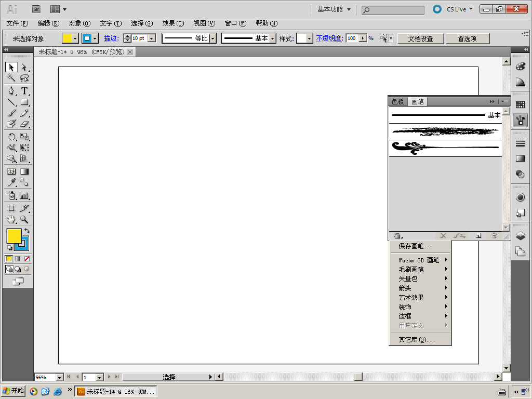This screenshot has height=399, width=532.
Task: Enable Draw Normal mode
Action: 9,269
